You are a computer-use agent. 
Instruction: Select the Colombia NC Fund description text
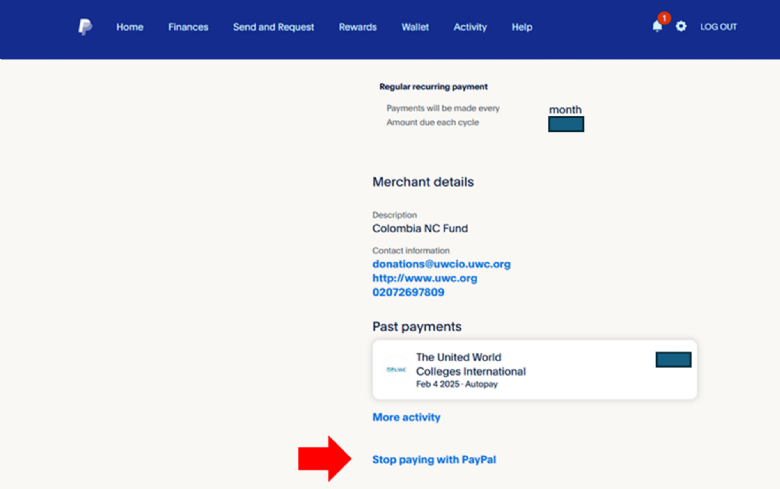tap(420, 228)
